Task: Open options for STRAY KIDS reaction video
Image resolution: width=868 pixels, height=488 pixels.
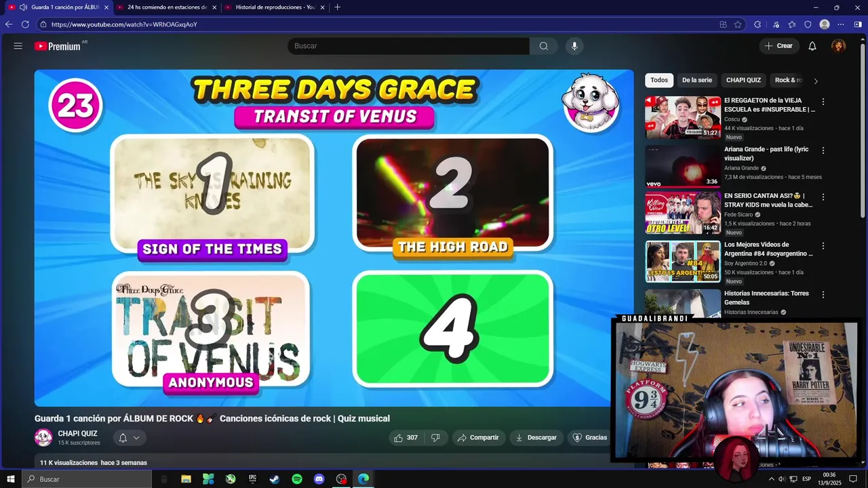Action: pyautogui.click(x=823, y=197)
